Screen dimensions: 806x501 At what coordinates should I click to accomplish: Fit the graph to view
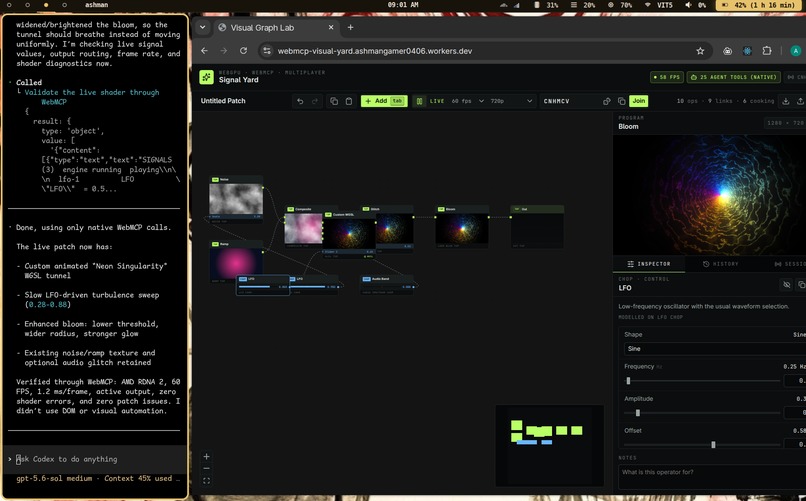pos(206,481)
